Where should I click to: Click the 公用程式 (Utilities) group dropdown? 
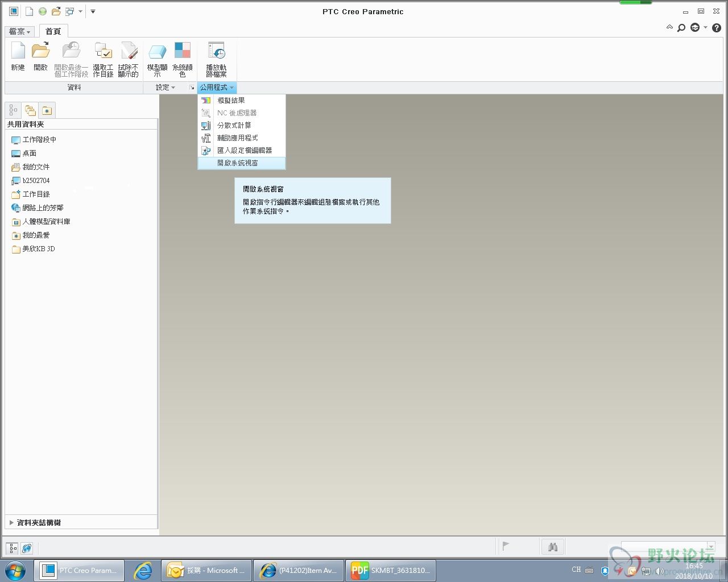217,87
